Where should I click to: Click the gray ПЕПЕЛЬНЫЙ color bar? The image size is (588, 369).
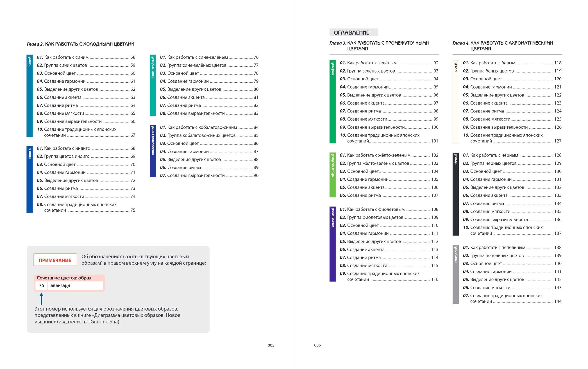(x=455, y=274)
